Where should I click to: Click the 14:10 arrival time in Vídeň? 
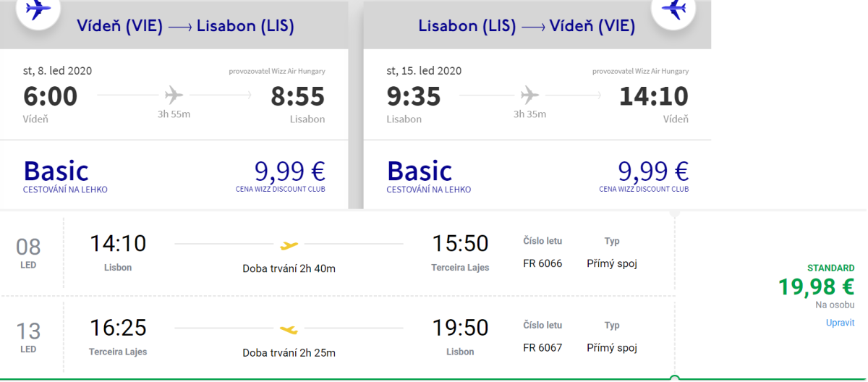[x=654, y=96]
